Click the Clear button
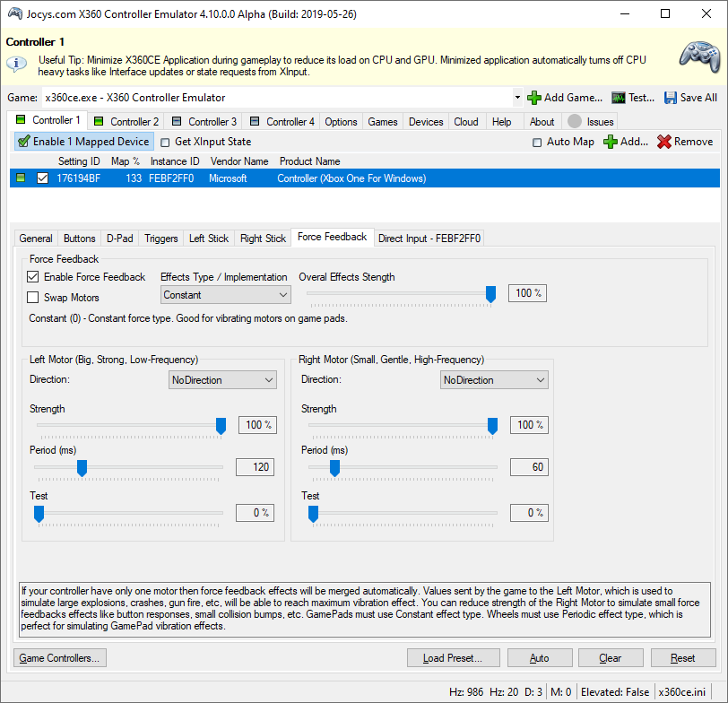 click(x=611, y=658)
